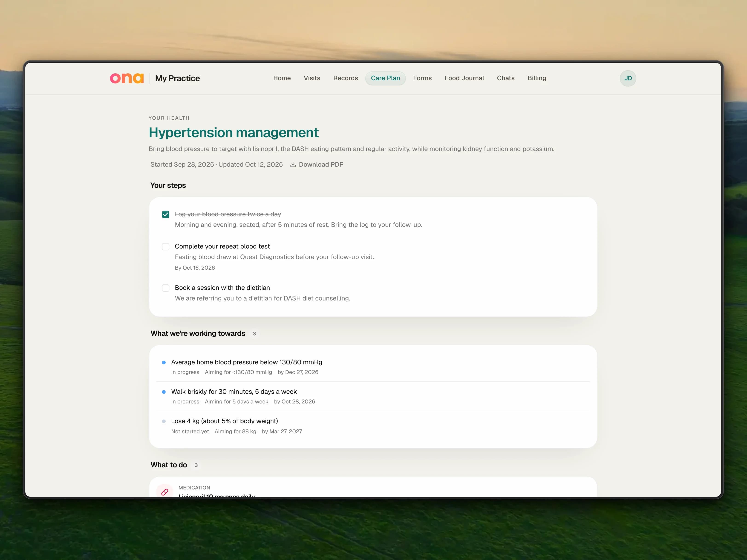Click the What we're working towards heading

tap(198, 333)
